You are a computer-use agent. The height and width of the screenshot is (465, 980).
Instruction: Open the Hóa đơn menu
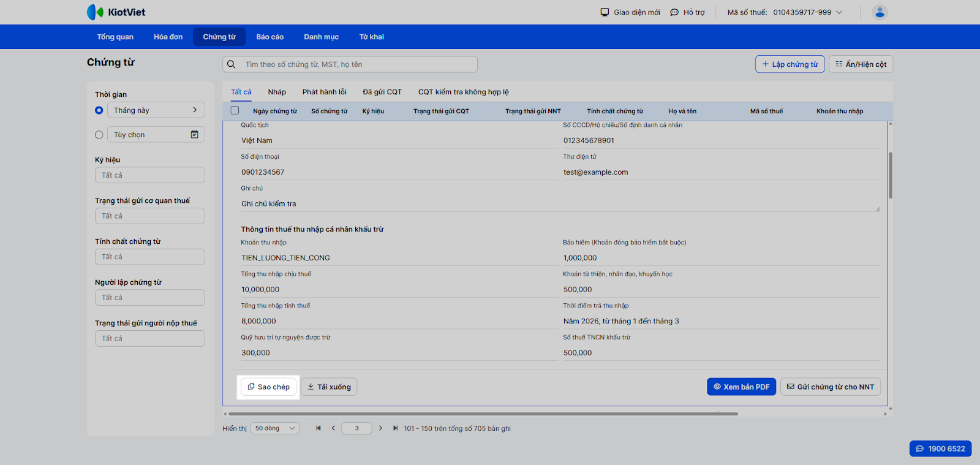[x=168, y=37]
